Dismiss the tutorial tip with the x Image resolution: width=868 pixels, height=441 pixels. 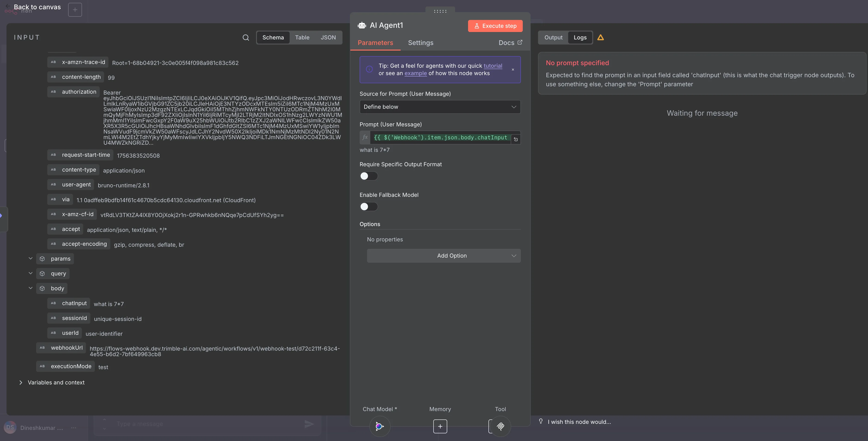[513, 70]
